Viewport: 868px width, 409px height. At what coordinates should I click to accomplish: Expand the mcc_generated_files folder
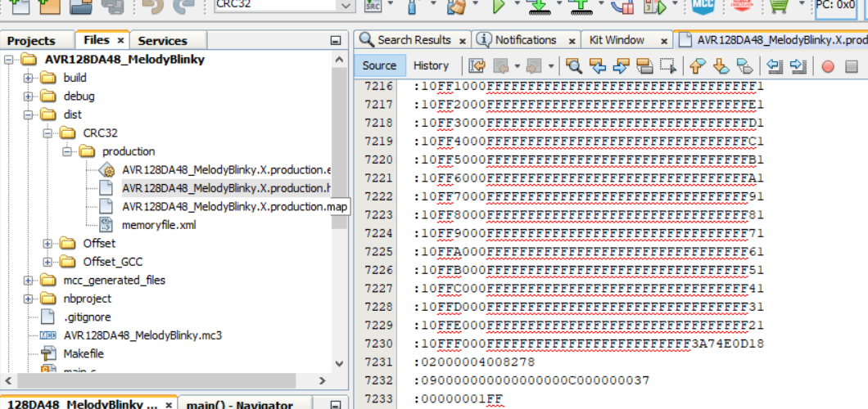29,281
